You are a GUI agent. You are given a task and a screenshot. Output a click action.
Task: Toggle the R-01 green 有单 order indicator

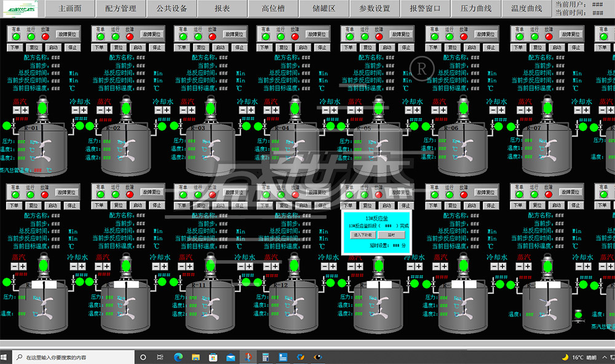click(16, 36)
